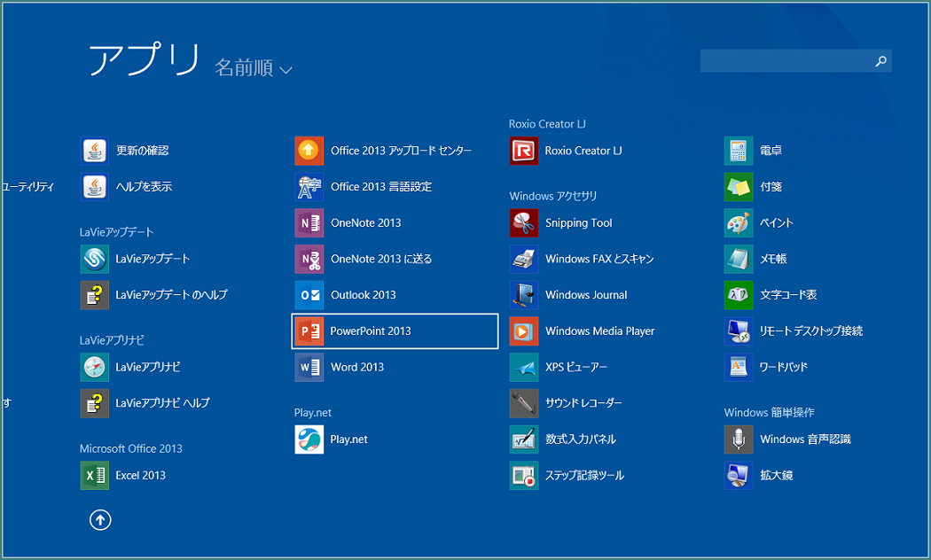
Task: Launch the 拡大鏡 magnifier icon
Action: (739, 476)
